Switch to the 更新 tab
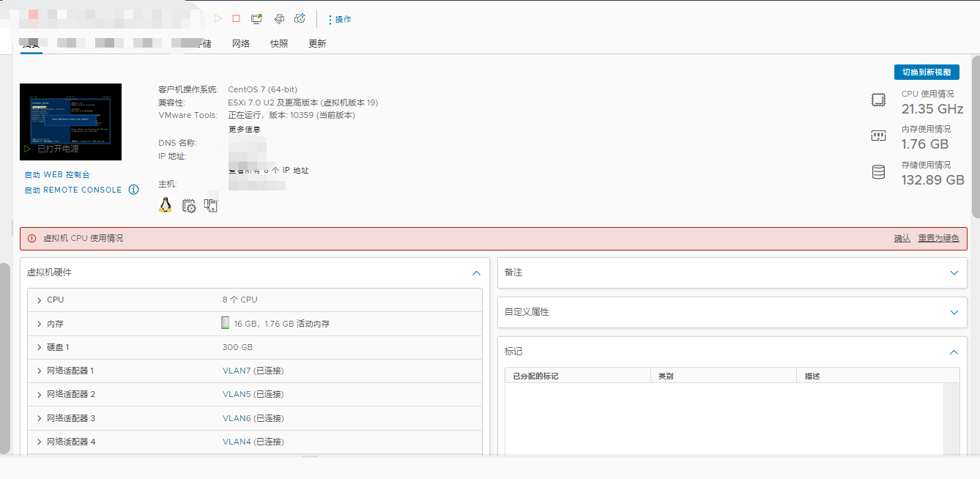 point(317,43)
